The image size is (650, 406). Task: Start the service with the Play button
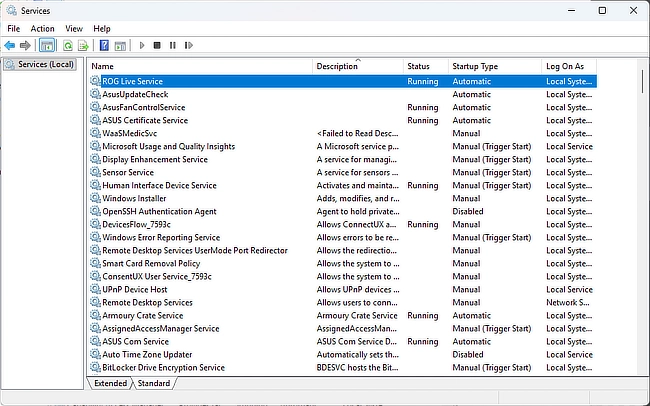click(x=142, y=45)
